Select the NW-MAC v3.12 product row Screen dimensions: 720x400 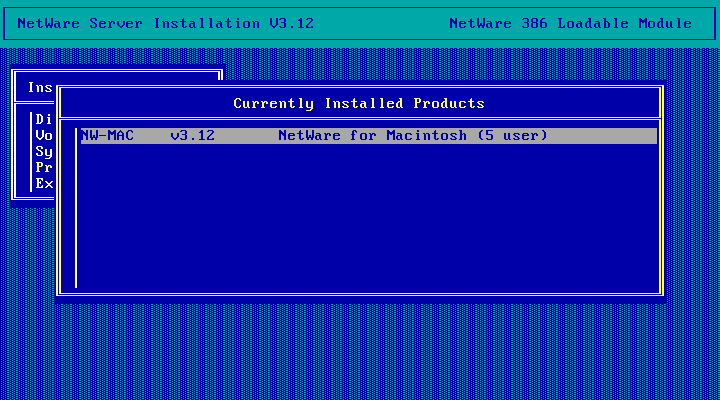(x=369, y=136)
